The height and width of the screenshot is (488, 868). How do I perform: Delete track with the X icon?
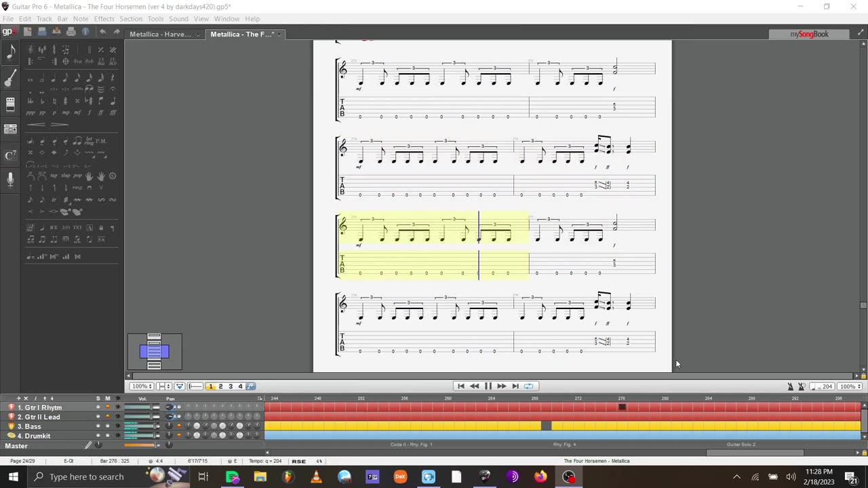pyautogui.click(x=26, y=398)
